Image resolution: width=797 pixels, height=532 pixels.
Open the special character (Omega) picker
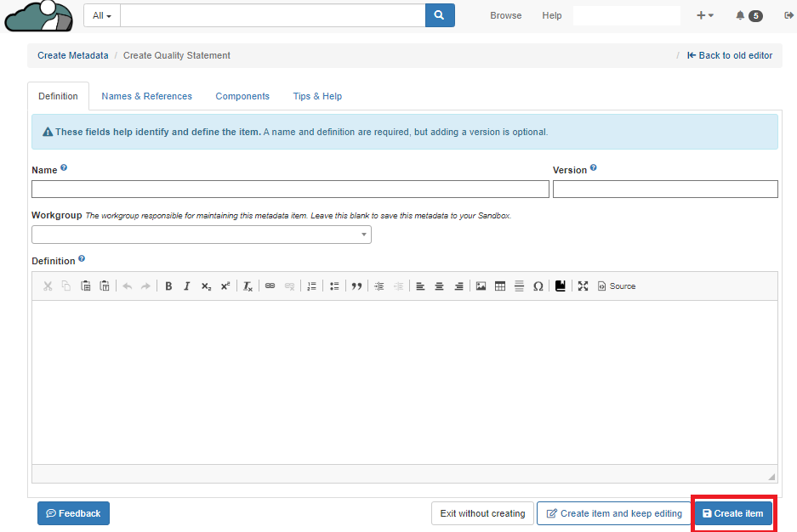click(538, 286)
